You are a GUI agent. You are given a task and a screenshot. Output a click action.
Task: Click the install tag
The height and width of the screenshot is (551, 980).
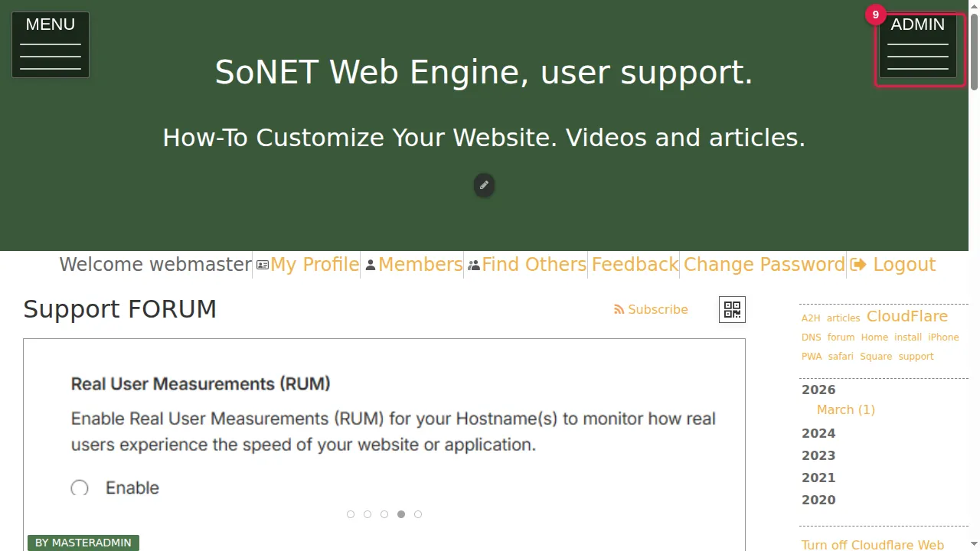(x=908, y=337)
